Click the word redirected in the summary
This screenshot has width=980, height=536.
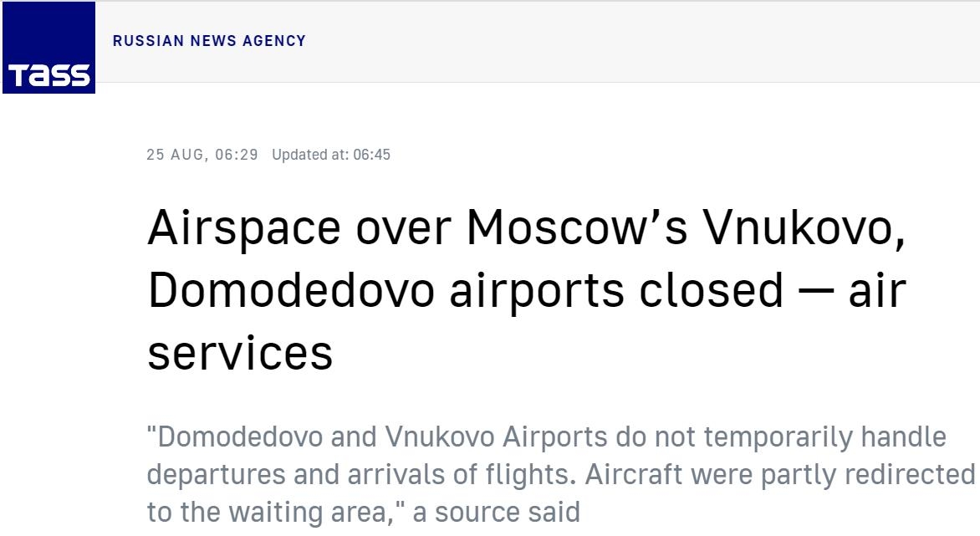910,475
